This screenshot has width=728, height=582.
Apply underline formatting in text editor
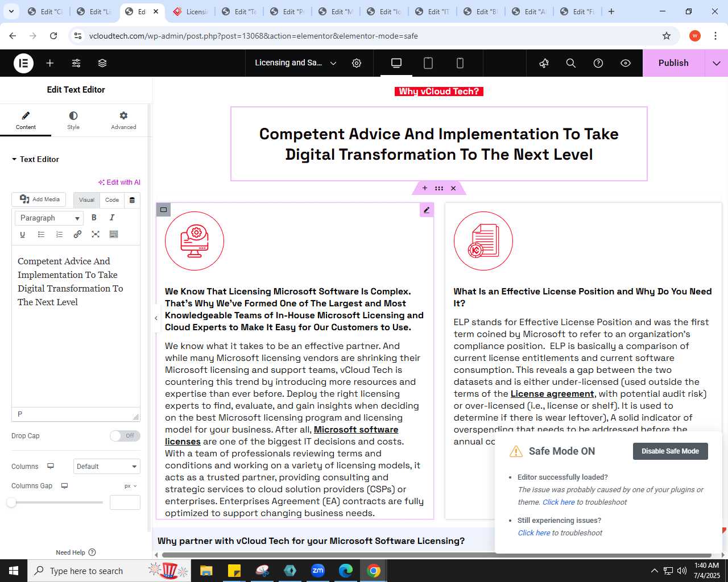tap(23, 234)
